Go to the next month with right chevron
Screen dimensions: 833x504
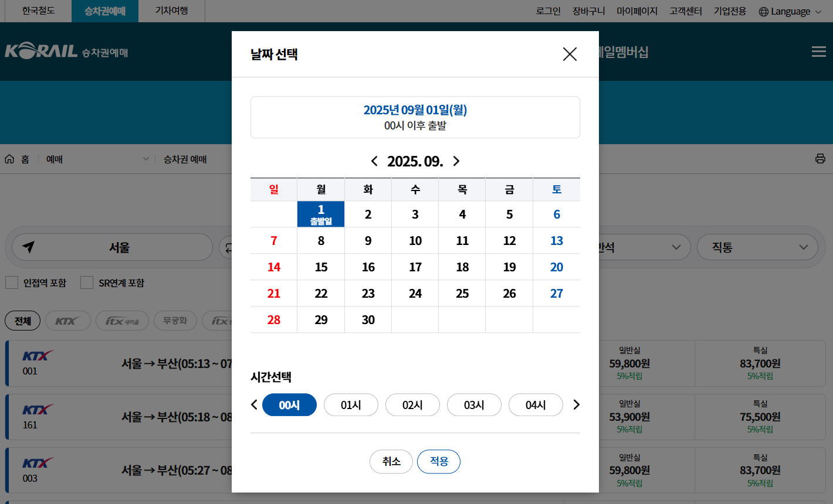(x=456, y=161)
